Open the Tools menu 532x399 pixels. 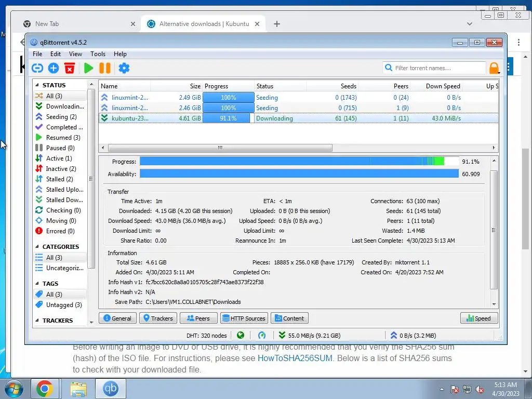(x=98, y=54)
